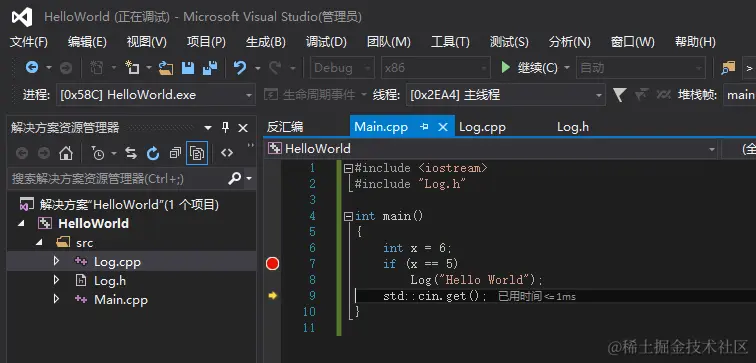Click the search Solution Explorer input field
The image size is (756, 363).
pos(117,179)
